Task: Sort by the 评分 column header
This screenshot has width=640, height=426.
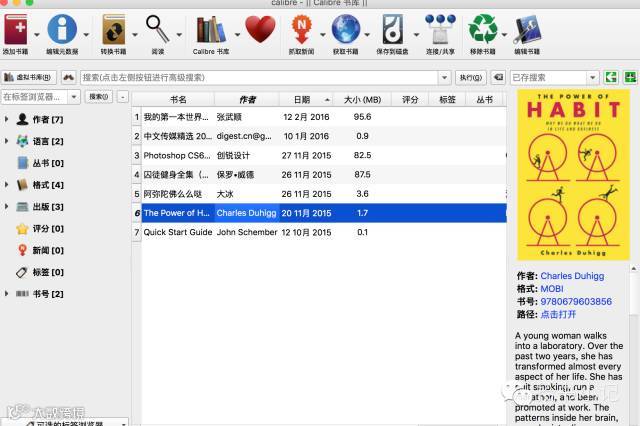Action: [410, 100]
